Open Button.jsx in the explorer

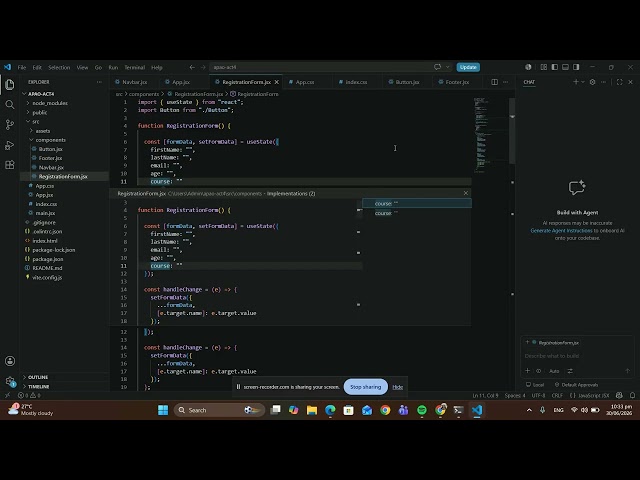coord(50,149)
